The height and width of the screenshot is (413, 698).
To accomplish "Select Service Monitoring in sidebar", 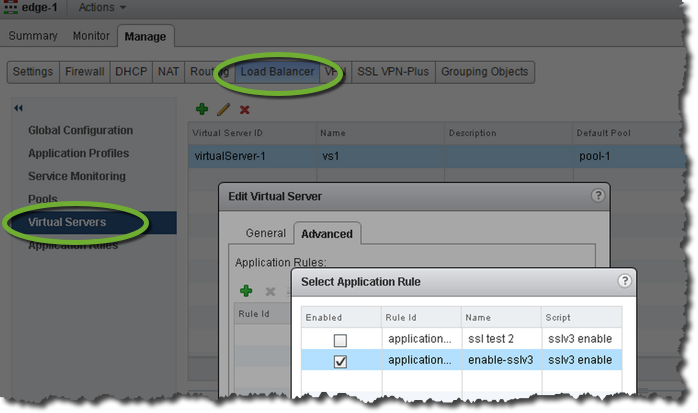I will [x=77, y=176].
